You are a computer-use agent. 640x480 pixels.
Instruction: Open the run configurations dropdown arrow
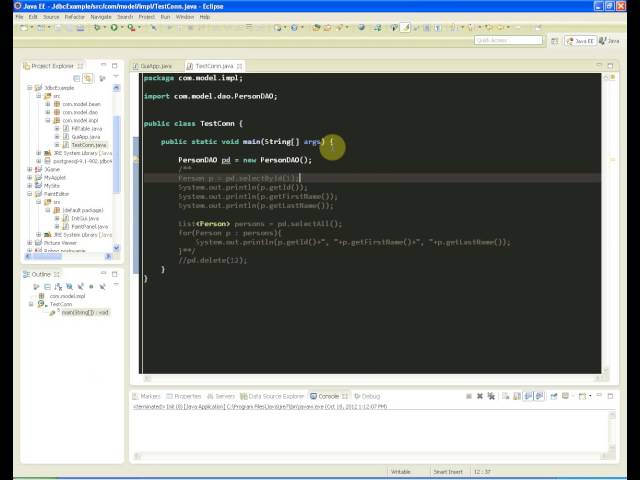(x=122, y=27)
